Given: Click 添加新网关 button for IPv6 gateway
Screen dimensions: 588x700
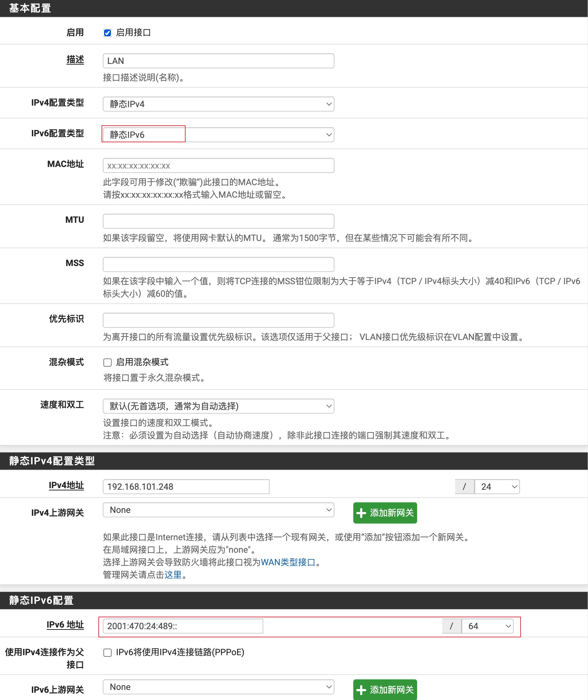Looking at the screenshot, I should pyautogui.click(x=385, y=689).
